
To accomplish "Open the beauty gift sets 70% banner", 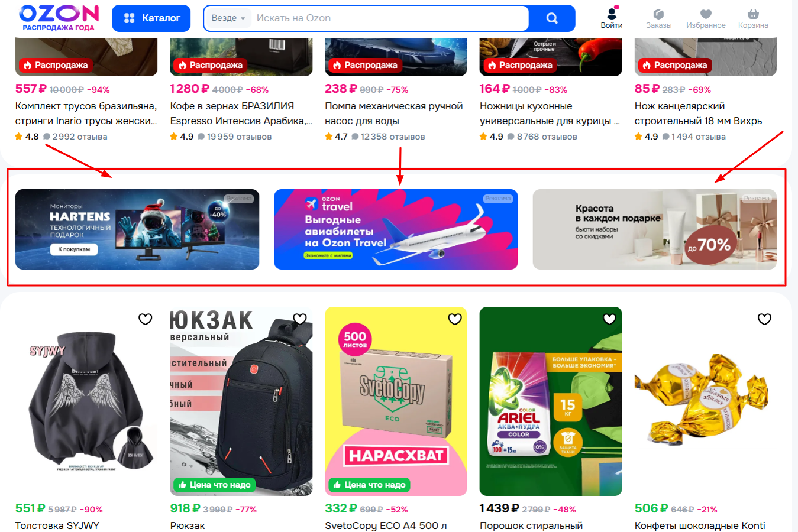I will click(x=655, y=229).
